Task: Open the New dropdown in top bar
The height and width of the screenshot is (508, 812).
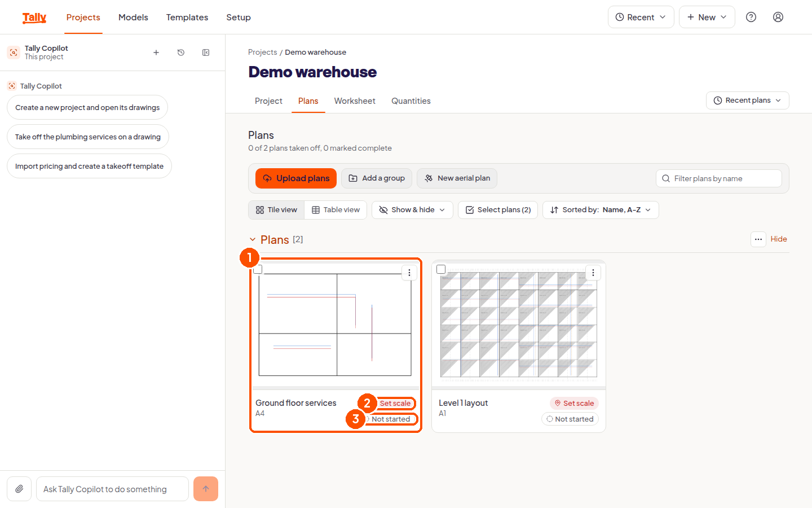Action: click(707, 17)
